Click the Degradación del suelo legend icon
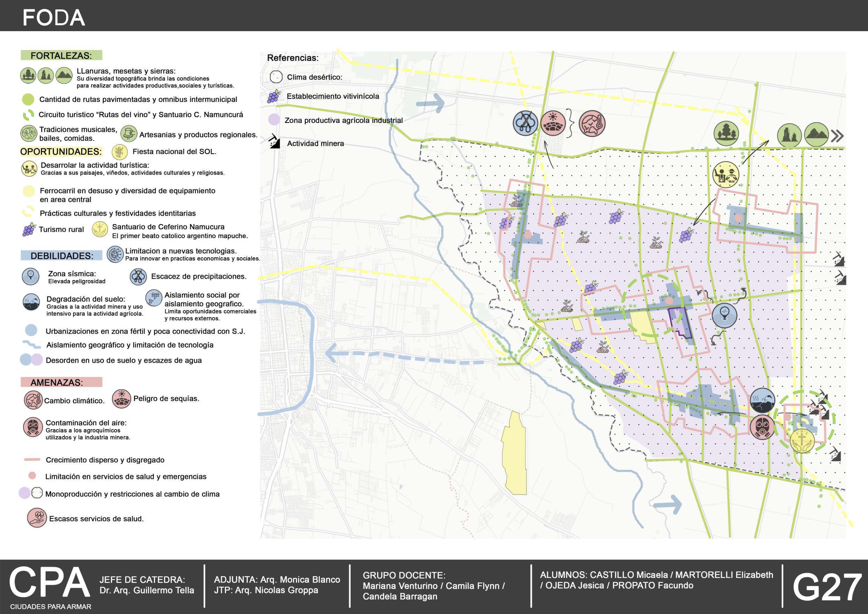 coord(31,302)
